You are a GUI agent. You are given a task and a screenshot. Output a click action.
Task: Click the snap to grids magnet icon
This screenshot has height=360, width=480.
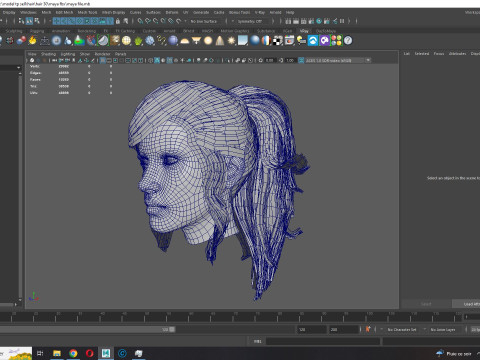click(x=140, y=21)
